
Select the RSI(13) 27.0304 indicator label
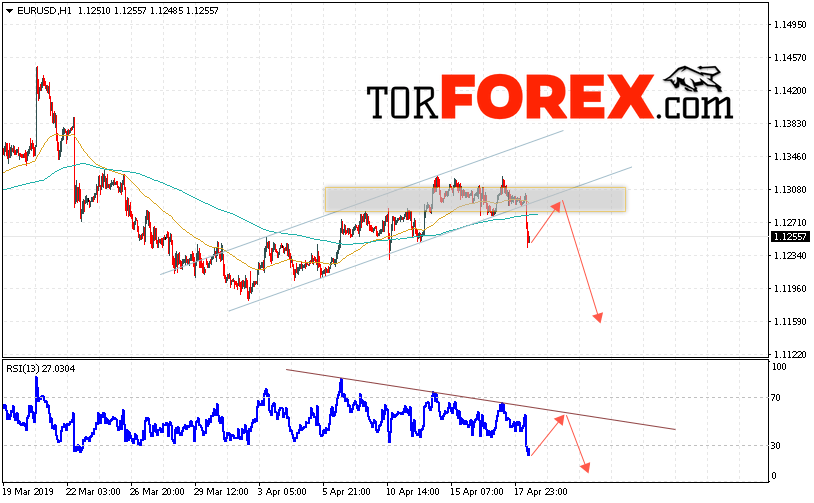click(40, 369)
